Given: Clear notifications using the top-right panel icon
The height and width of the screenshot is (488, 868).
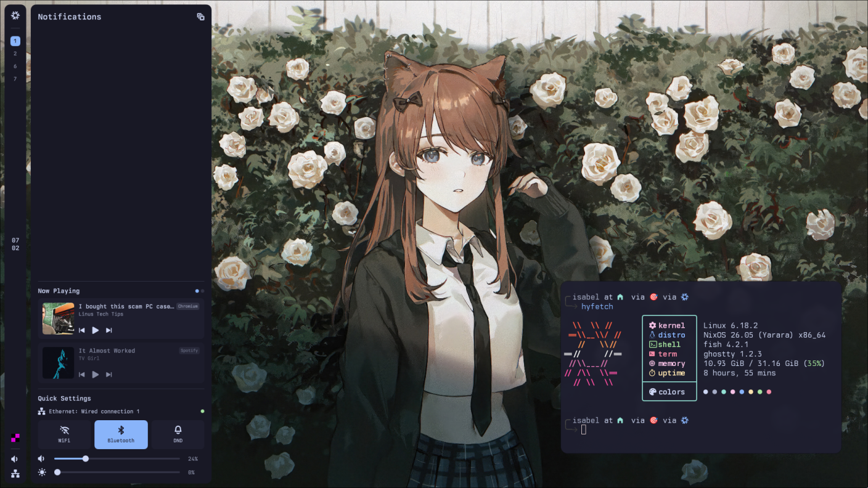Looking at the screenshot, I should point(200,17).
